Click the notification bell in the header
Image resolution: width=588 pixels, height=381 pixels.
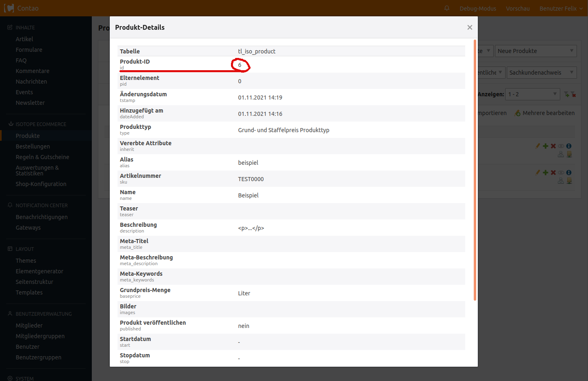tap(447, 8)
